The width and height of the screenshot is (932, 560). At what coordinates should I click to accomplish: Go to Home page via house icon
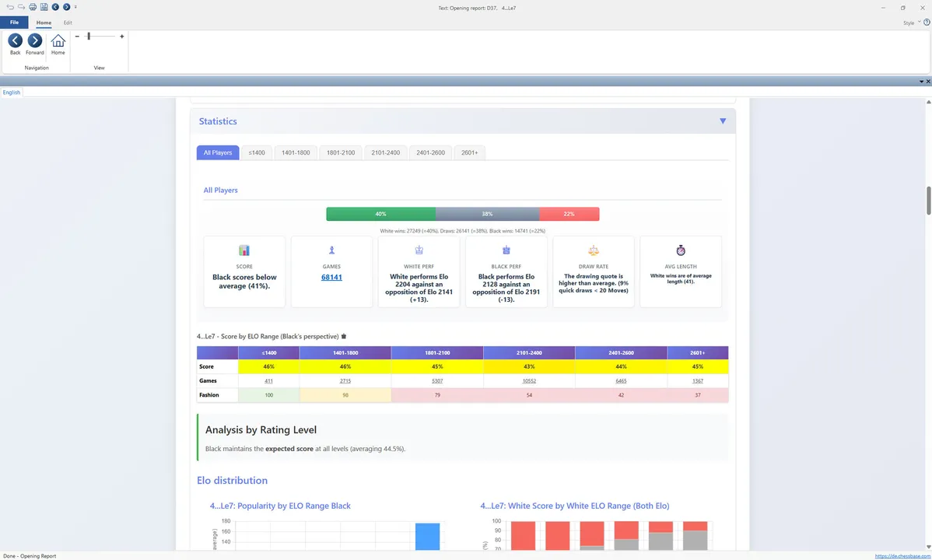58,40
